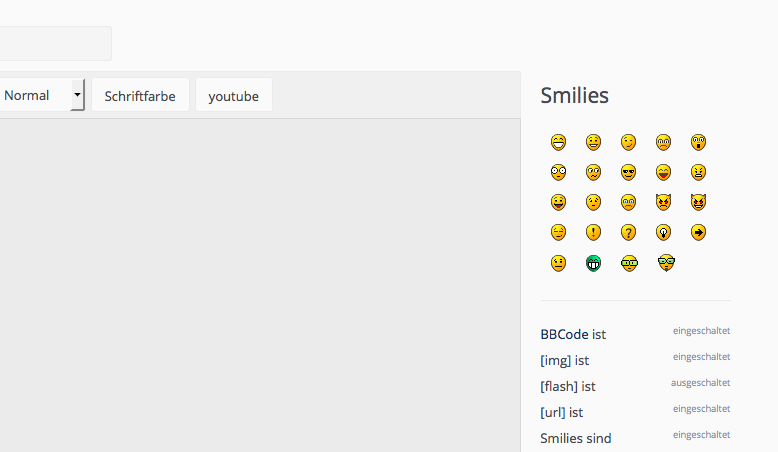This screenshot has height=452, width=778.
Task: Add the question mark smiley
Action: [628, 232]
